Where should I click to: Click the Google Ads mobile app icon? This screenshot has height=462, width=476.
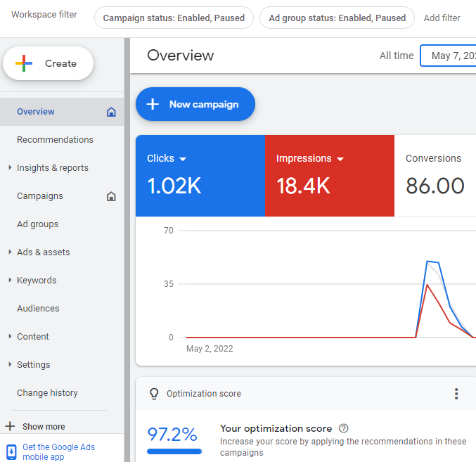pos(11,451)
